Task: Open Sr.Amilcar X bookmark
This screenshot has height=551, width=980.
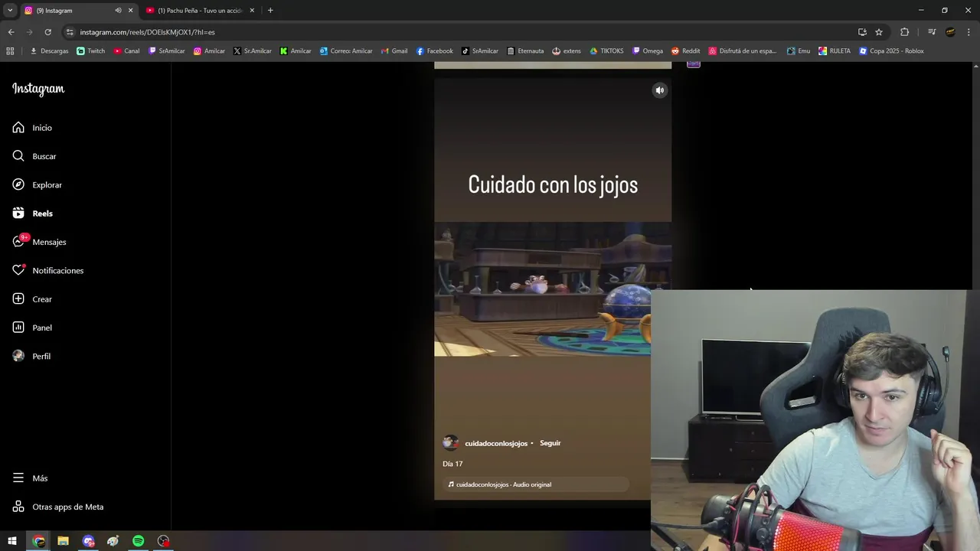Action: pos(253,51)
